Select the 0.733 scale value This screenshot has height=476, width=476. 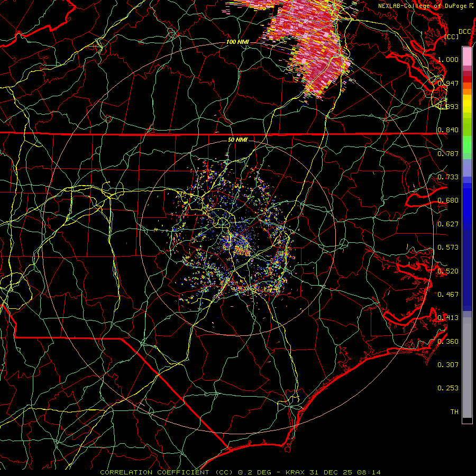coord(448,177)
